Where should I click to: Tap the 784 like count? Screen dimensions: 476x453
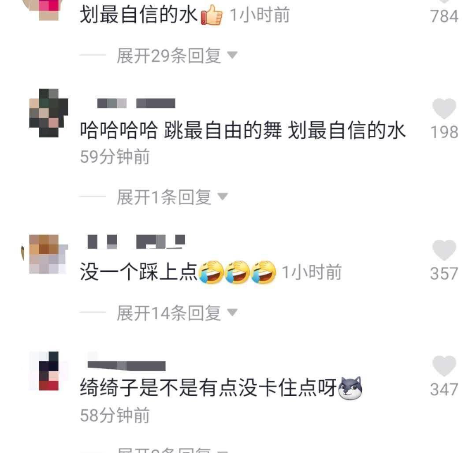click(x=444, y=16)
